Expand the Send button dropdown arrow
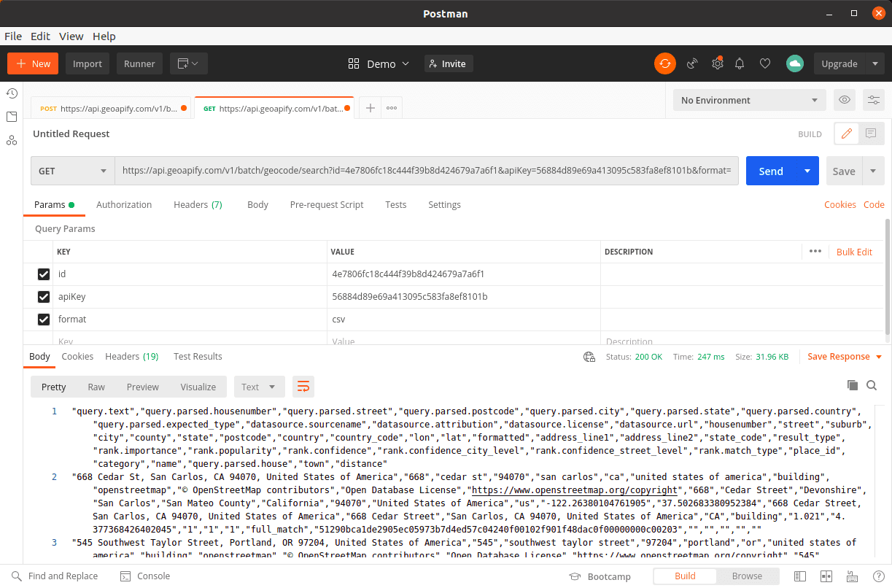This screenshot has width=892, height=588. [807, 171]
